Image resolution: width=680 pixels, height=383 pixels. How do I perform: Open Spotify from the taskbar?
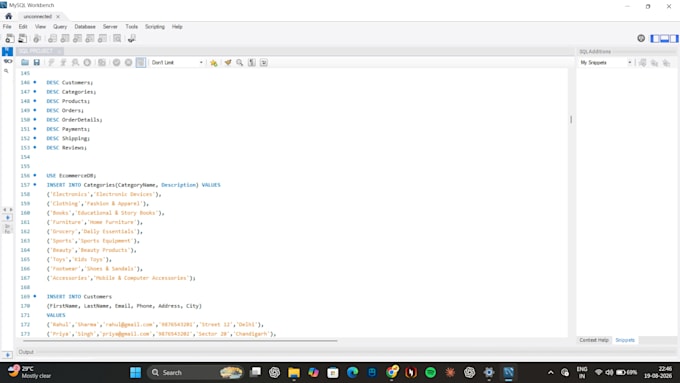tap(430, 372)
